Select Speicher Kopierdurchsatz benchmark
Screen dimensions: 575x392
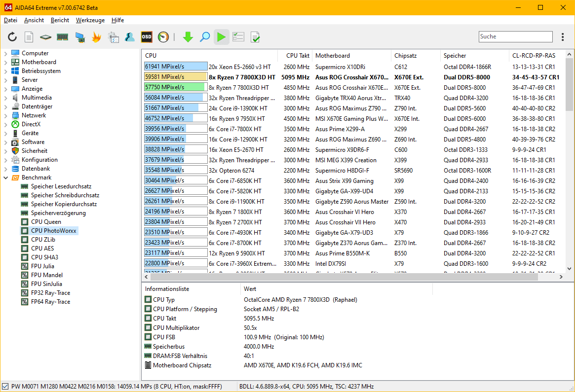point(64,204)
